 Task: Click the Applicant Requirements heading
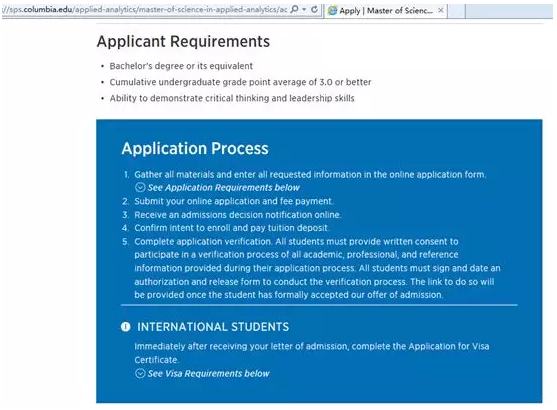coord(183,42)
